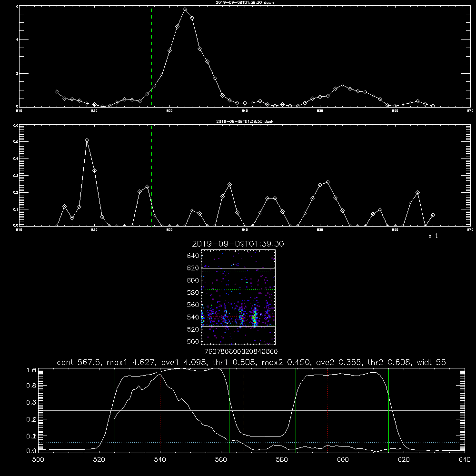The height and width of the screenshot is (476, 476).
Task: Select the red dotted line near 595 in bottom plot
Action: coord(327,410)
